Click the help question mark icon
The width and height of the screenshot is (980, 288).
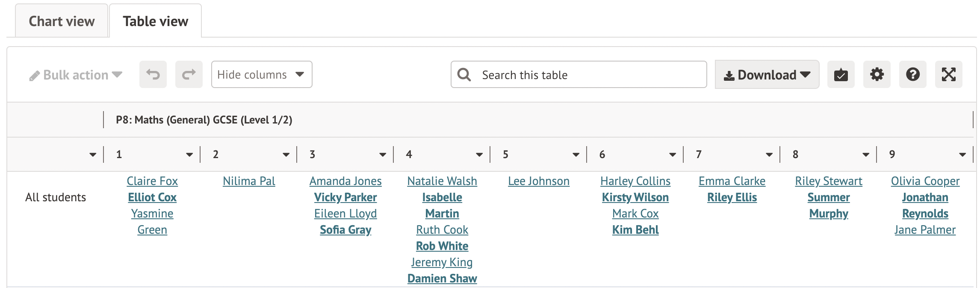[912, 75]
